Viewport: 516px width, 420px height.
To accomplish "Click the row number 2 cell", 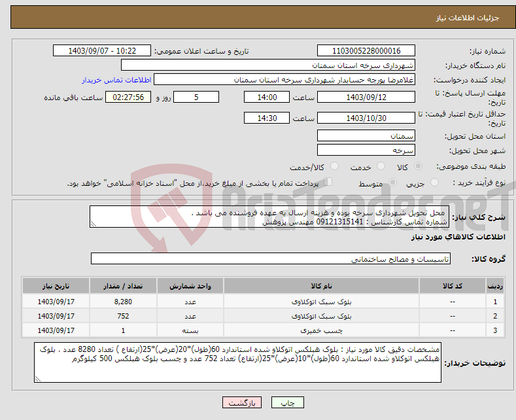I will (x=495, y=316).
